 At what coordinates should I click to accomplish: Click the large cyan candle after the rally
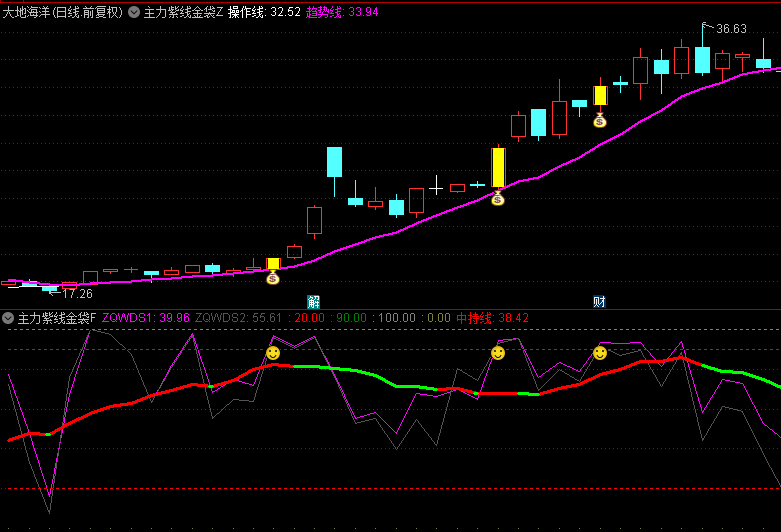[x=334, y=162]
